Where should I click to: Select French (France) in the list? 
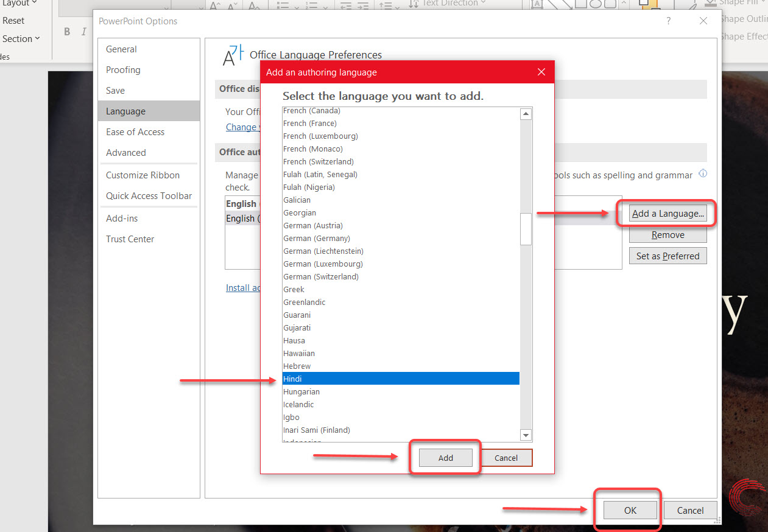(401, 123)
